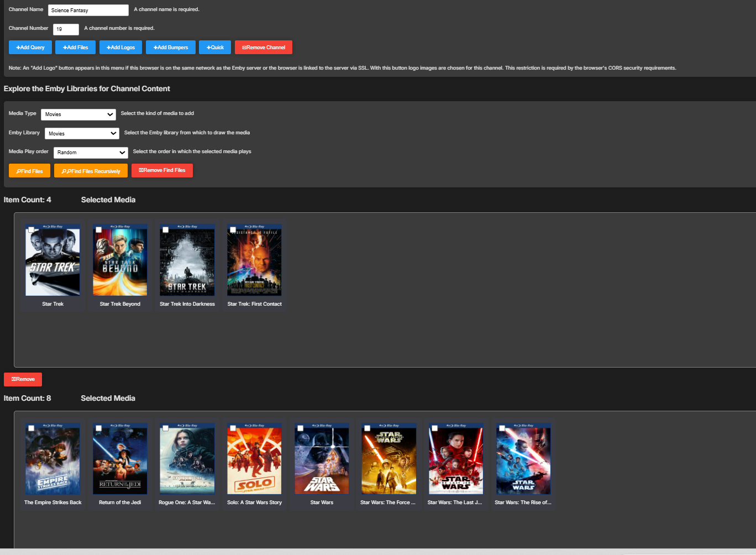756x555 pixels.
Task: Click the Star Trek Beyond poster image
Action: coord(120,260)
